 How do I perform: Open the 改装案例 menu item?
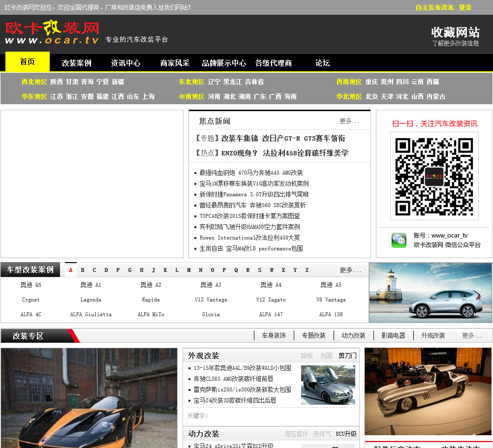pyautogui.click(x=76, y=63)
